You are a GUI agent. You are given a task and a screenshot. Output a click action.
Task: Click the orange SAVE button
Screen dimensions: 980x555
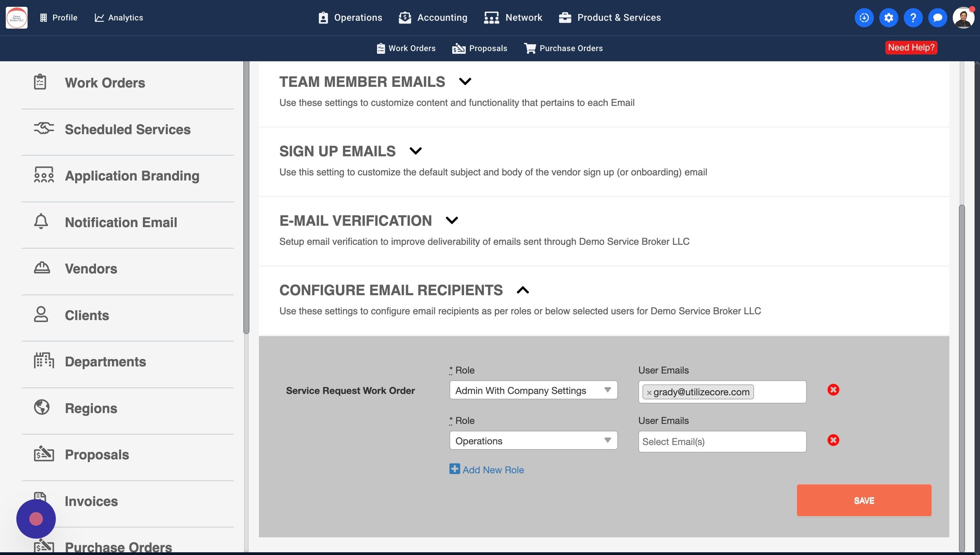coord(863,500)
